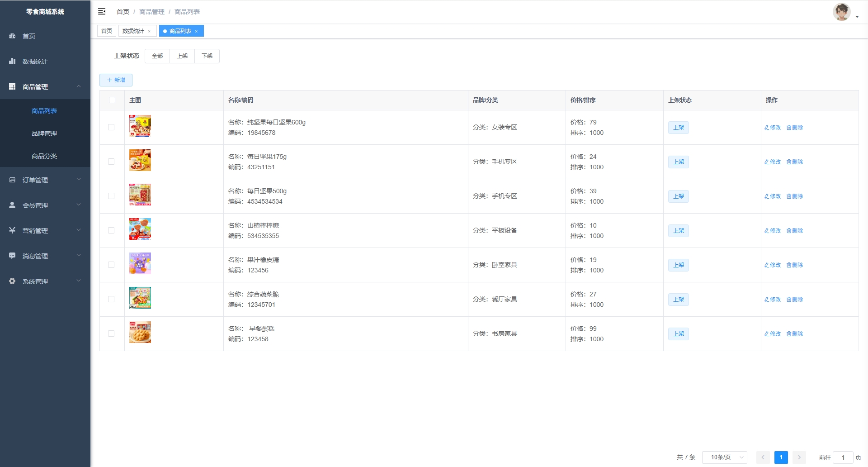Image resolution: width=868 pixels, height=467 pixels.
Task: Click 删除 trash icon for 山楂棒棒糖
Action: (789, 231)
